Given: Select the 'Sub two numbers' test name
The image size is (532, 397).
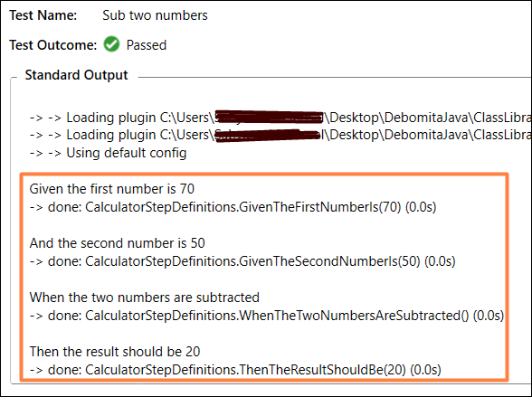Looking at the screenshot, I should pyautogui.click(x=155, y=15).
